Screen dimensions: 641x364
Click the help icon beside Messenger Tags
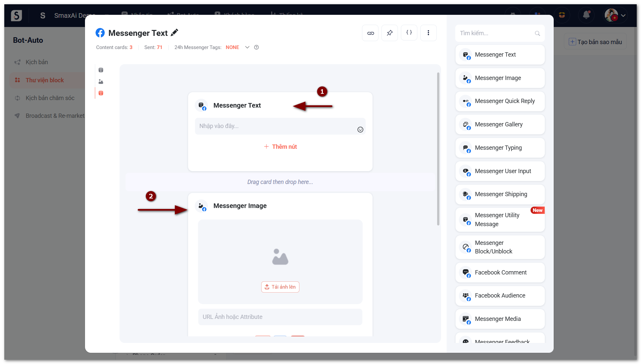[x=257, y=47]
